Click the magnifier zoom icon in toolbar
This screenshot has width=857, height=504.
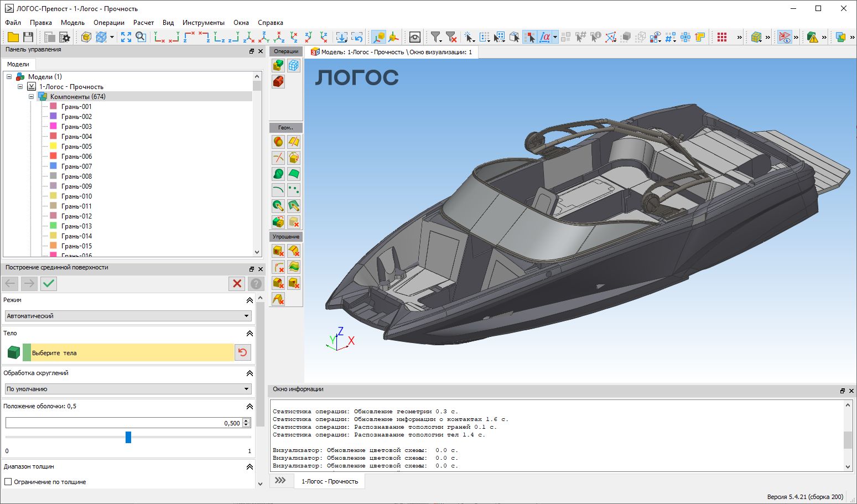tap(141, 37)
